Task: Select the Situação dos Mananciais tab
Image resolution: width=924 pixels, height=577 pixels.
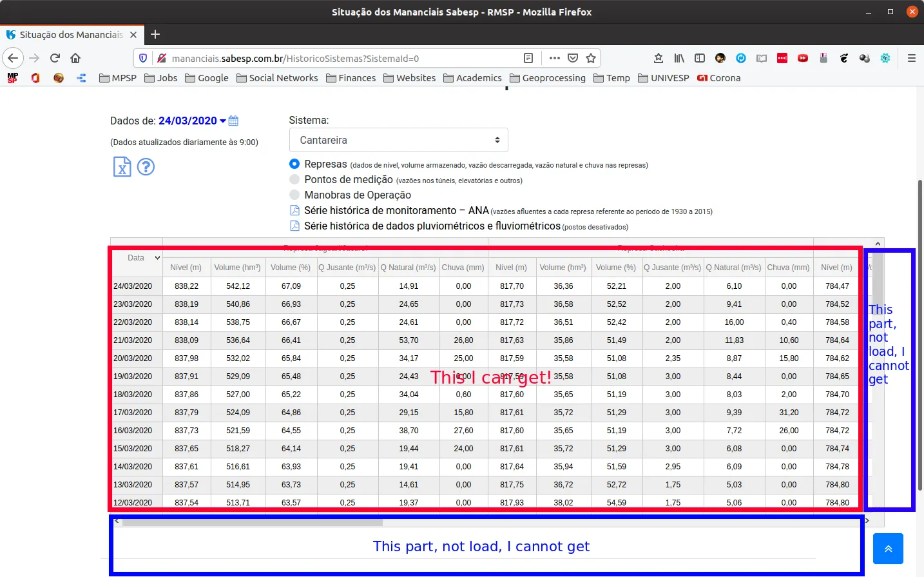Action: (x=71, y=35)
